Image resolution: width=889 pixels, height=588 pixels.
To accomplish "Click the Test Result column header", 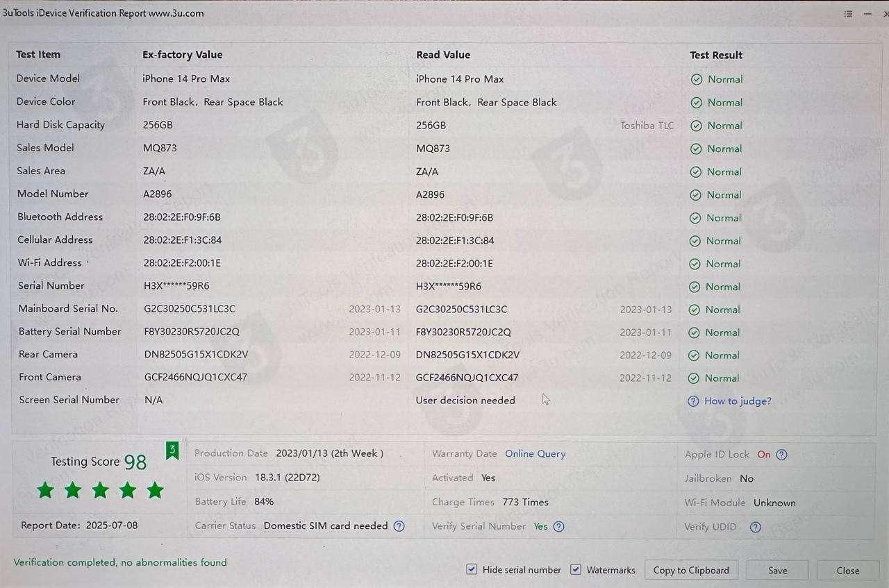I will click(x=716, y=56).
